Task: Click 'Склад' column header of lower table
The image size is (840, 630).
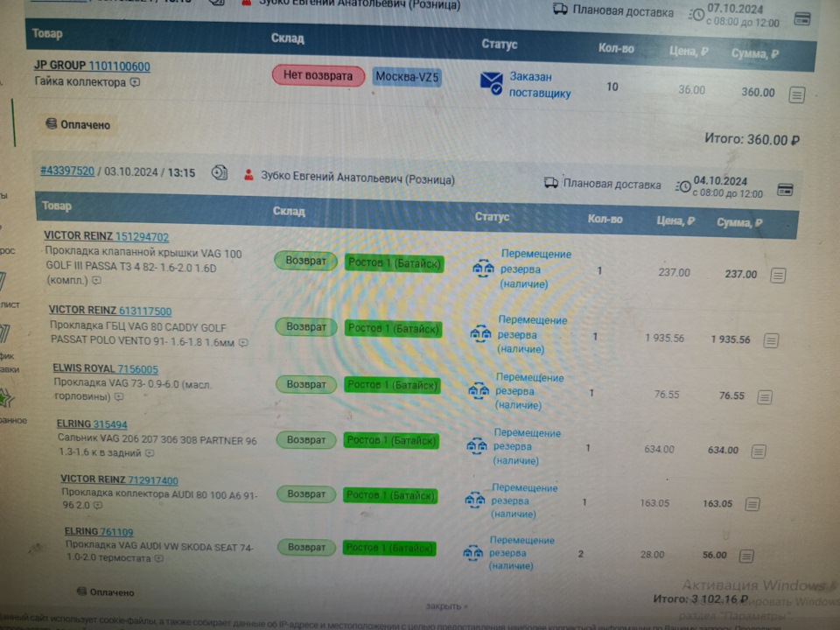Action: pos(288,211)
